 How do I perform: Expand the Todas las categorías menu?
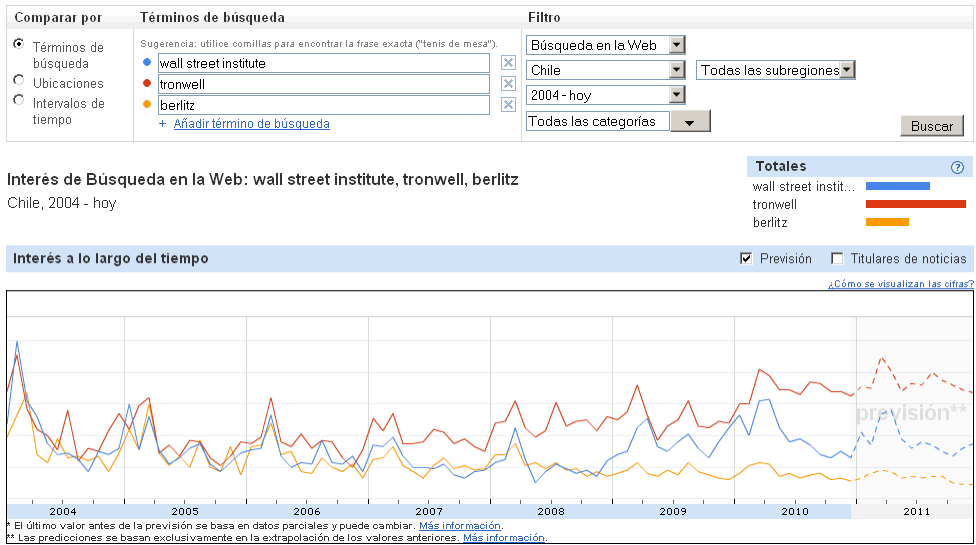(618, 121)
